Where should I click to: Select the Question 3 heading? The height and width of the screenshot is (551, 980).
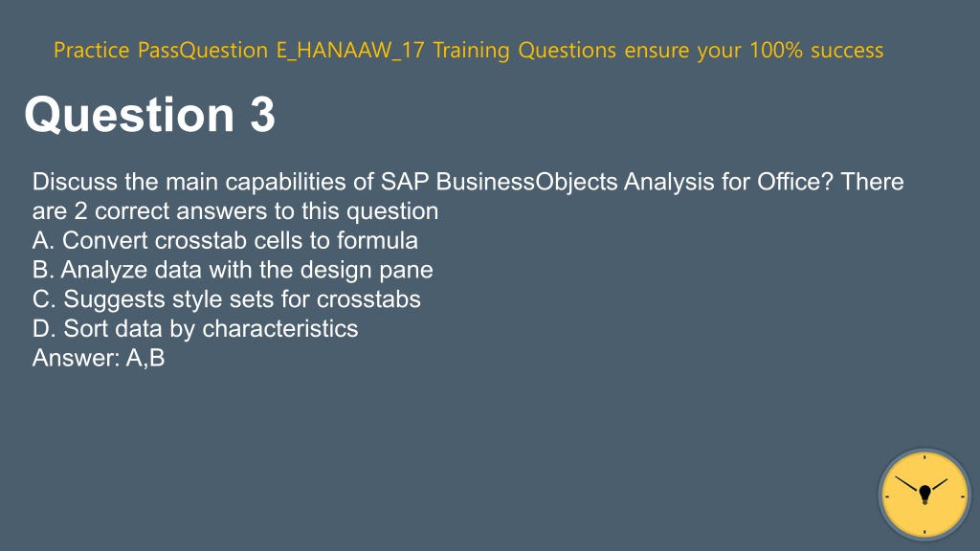point(150,115)
